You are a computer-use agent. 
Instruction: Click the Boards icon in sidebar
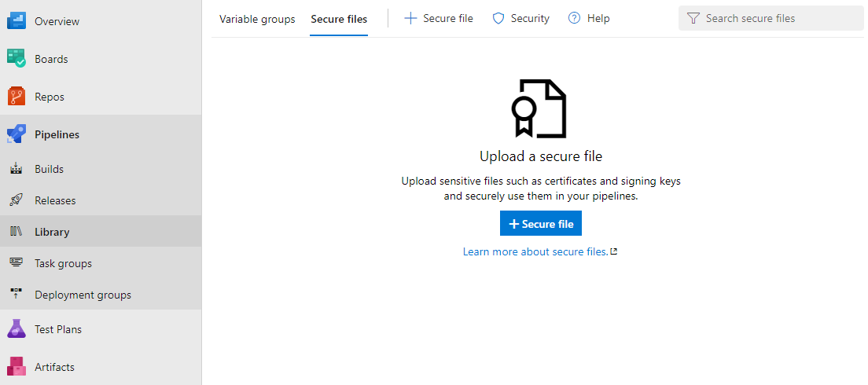pos(16,59)
